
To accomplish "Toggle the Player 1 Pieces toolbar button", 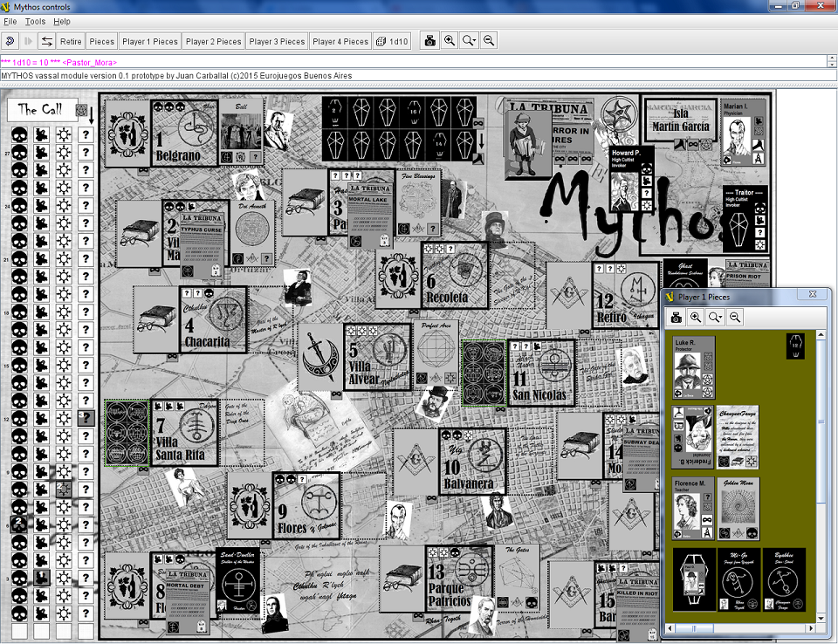I will click(149, 41).
